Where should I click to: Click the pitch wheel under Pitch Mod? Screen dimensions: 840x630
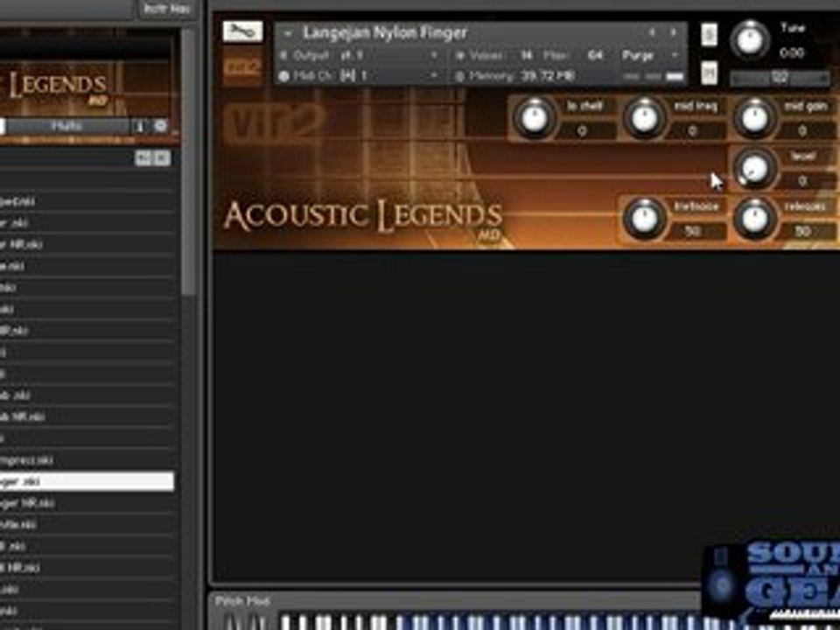pyautogui.click(x=233, y=621)
